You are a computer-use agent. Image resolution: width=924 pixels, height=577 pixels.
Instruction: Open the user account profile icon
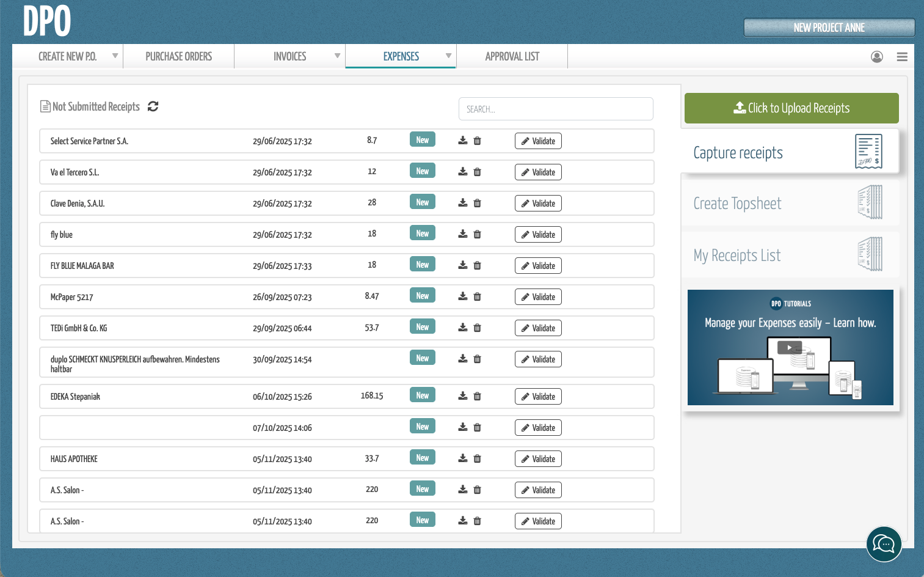click(876, 57)
